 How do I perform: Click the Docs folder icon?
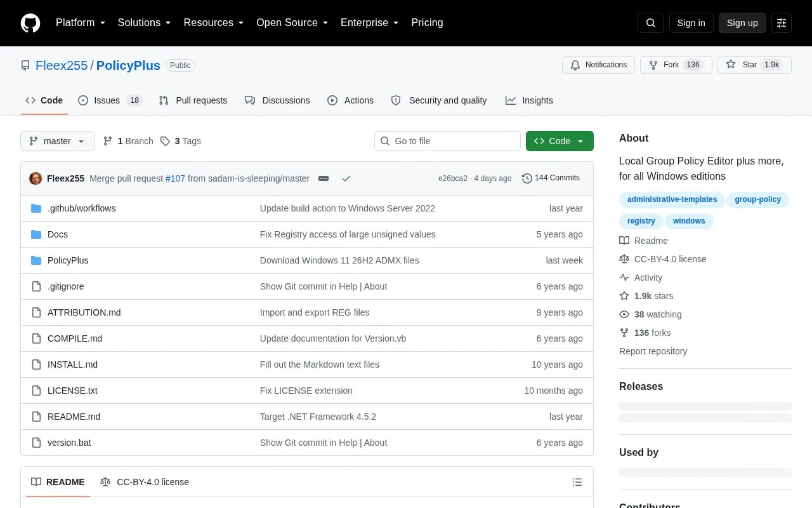click(x=36, y=234)
